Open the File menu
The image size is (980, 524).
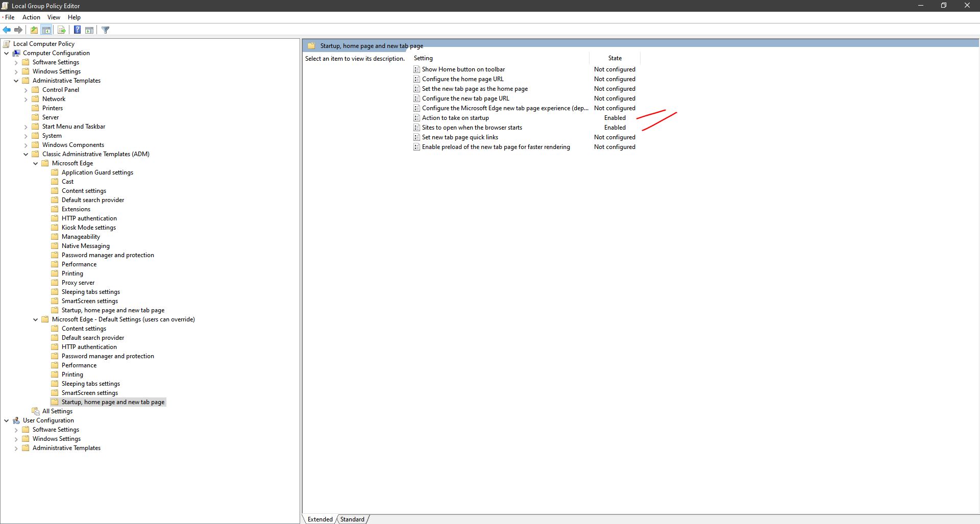10,17
